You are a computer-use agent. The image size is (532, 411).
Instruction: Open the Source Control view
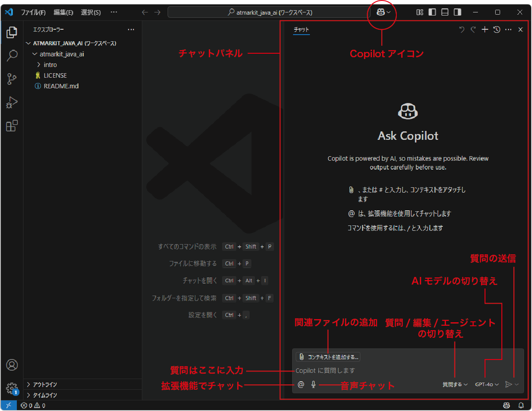pos(12,79)
